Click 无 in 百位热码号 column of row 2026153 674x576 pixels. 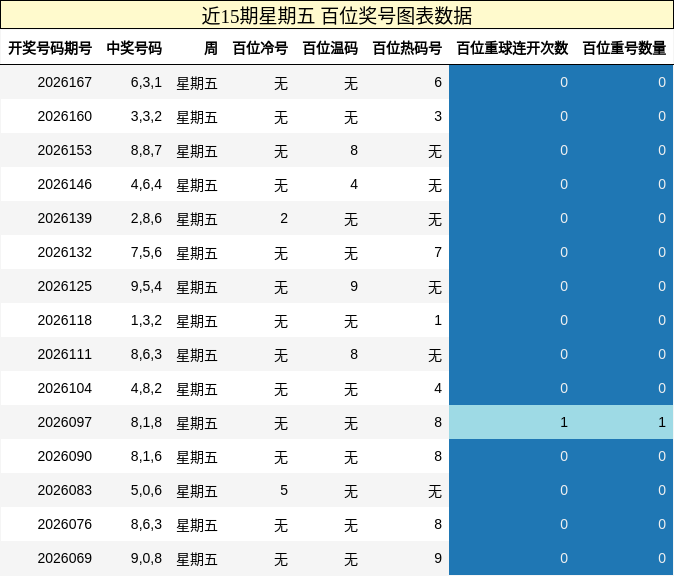point(435,151)
